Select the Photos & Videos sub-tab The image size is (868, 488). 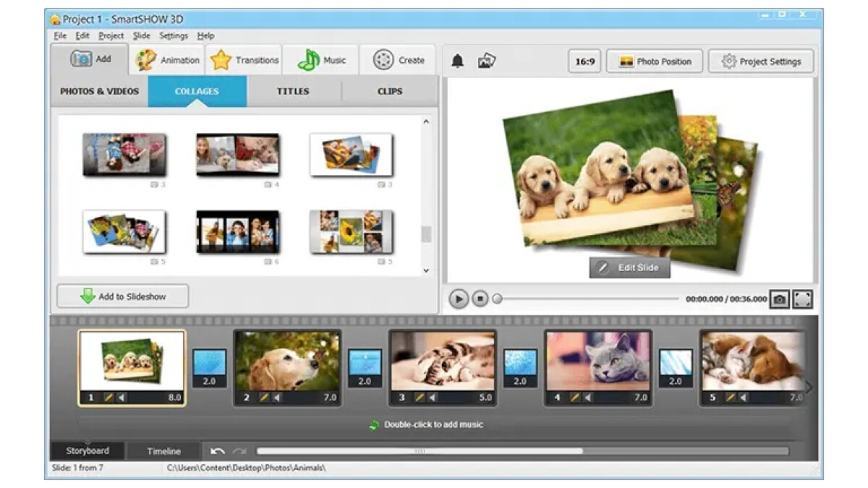99,92
